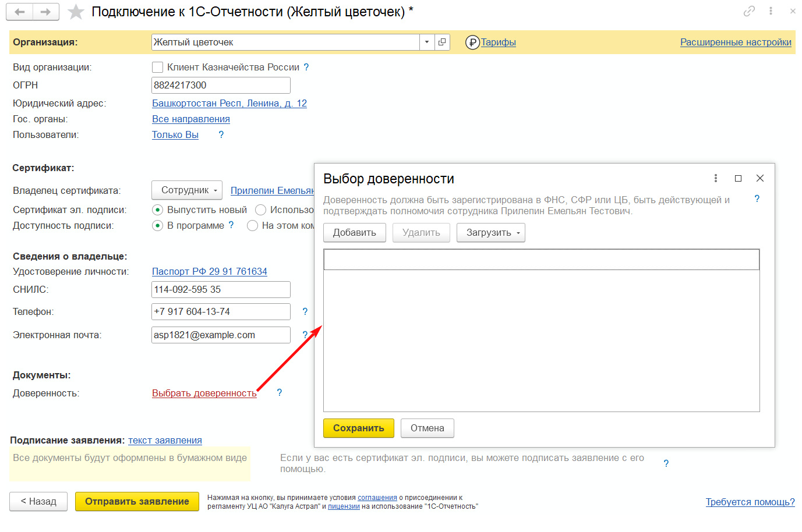Add form to favorites with star icon
This screenshot has width=802, height=532.
click(x=76, y=12)
